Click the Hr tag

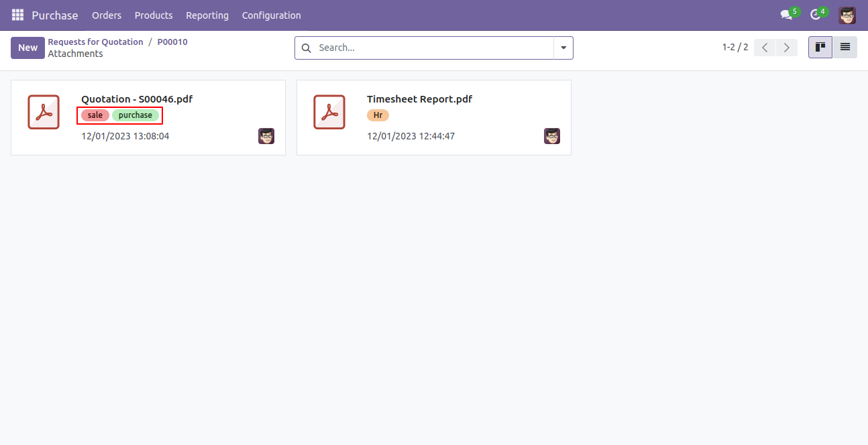click(378, 115)
